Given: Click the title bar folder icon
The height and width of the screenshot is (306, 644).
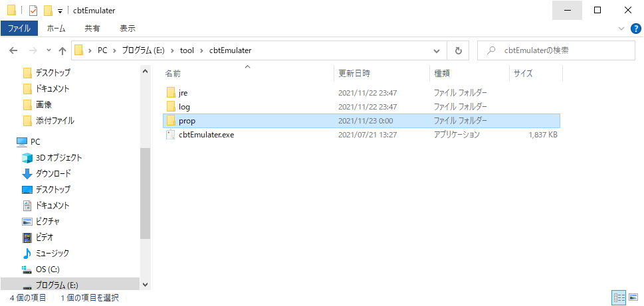Looking at the screenshot, I should pos(11,10).
